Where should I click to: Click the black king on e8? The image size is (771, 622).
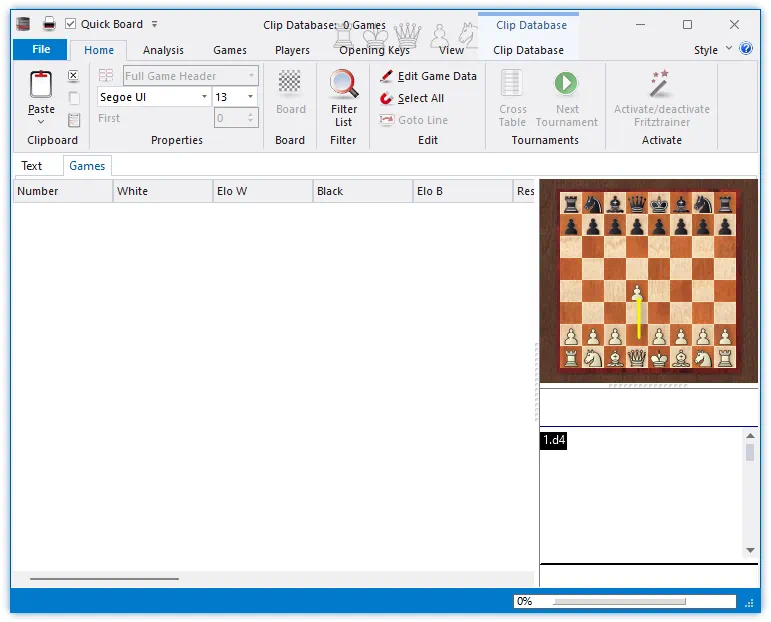[659, 204]
